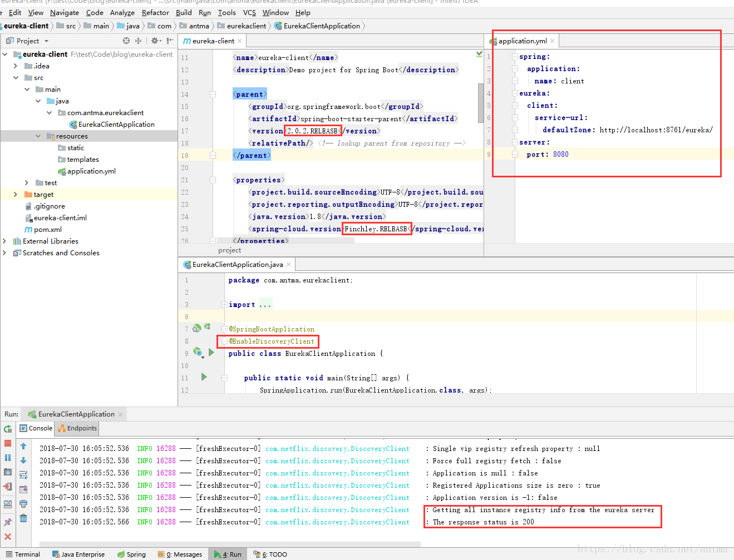Click the DiscoveryClient link in the first log line
The image size is (734, 560).
tap(337, 449)
